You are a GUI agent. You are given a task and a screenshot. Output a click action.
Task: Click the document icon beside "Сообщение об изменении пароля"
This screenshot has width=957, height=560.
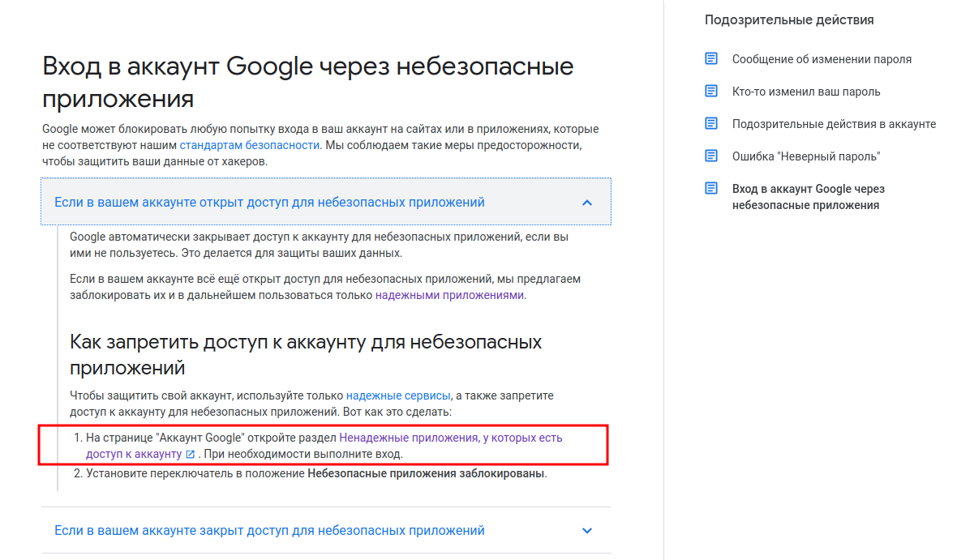tap(711, 59)
